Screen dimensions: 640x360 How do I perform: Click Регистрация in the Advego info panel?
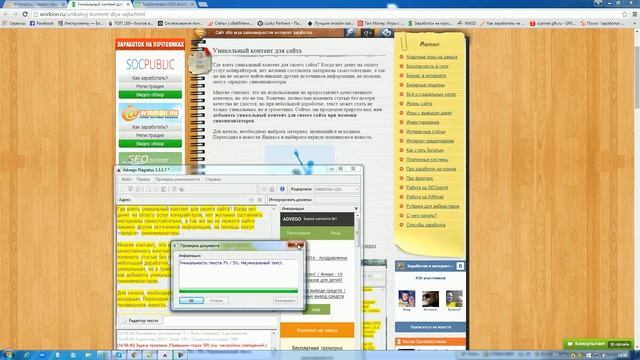click(x=298, y=233)
